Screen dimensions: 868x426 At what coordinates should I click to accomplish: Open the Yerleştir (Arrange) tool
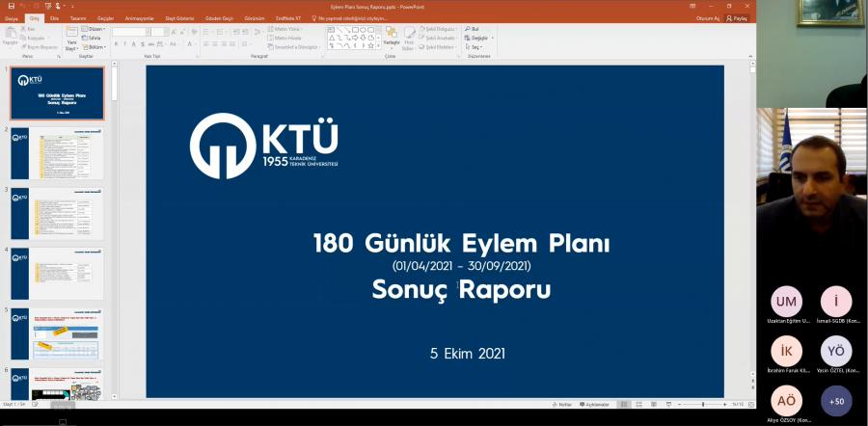point(391,40)
